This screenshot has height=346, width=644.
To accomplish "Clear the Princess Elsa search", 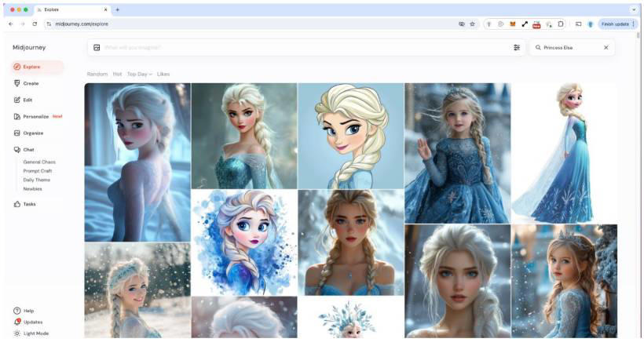I will click(606, 48).
